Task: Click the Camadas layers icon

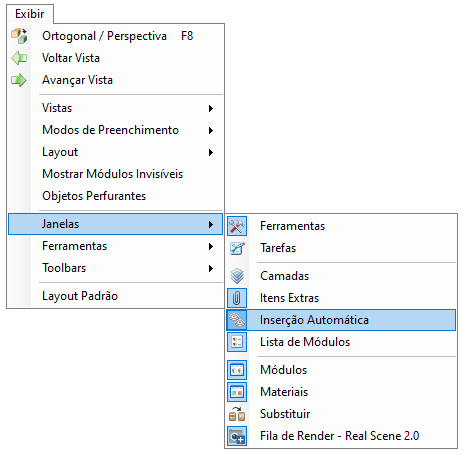Action: [x=237, y=276]
